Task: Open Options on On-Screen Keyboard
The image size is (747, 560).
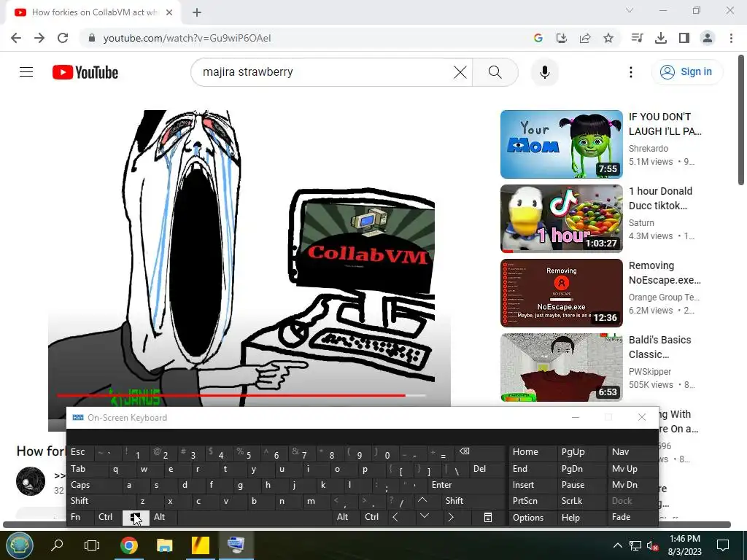Action: [x=532, y=518]
